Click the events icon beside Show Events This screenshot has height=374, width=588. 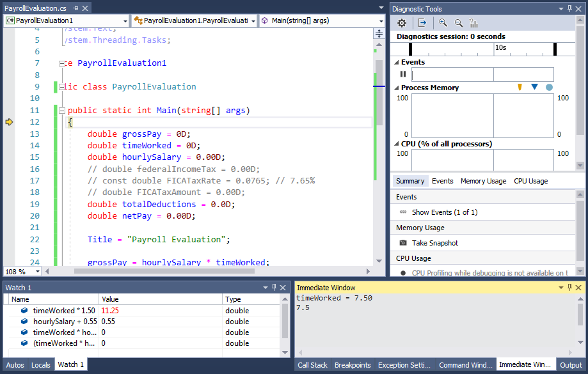point(403,212)
